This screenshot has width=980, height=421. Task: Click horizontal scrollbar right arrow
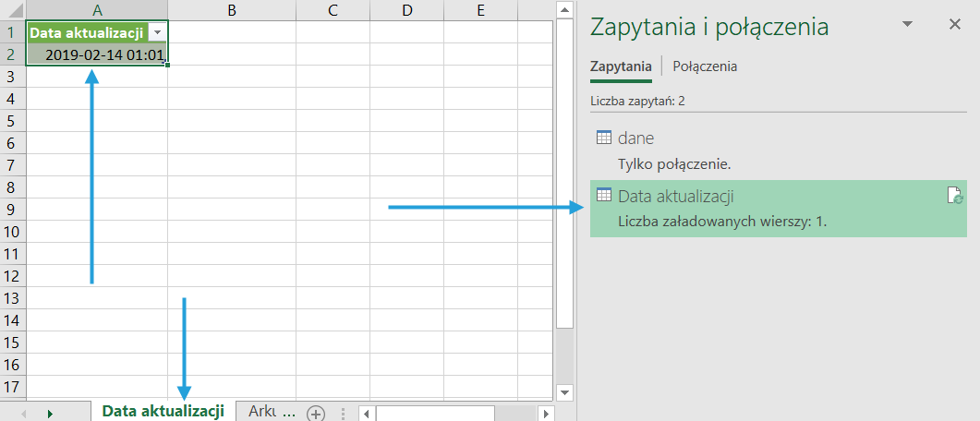click(546, 414)
